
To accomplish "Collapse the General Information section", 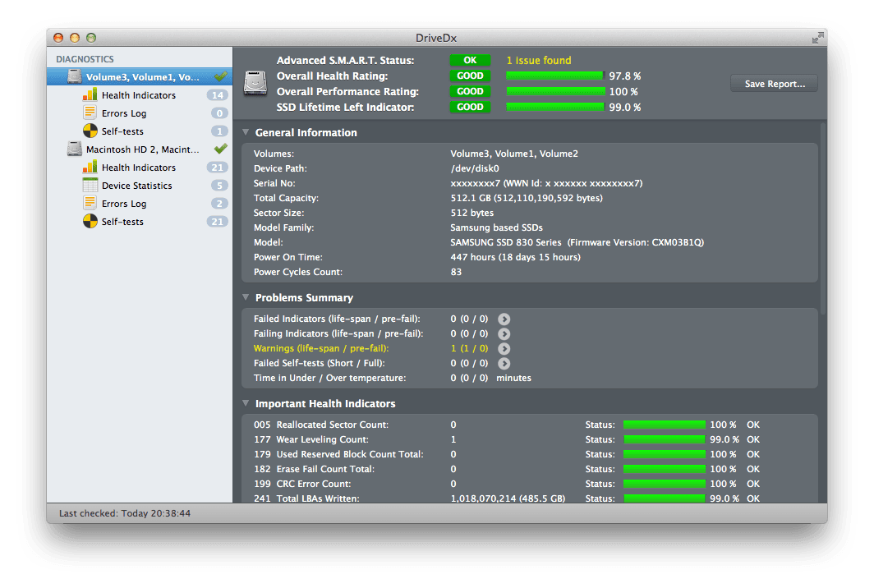I will (x=246, y=133).
